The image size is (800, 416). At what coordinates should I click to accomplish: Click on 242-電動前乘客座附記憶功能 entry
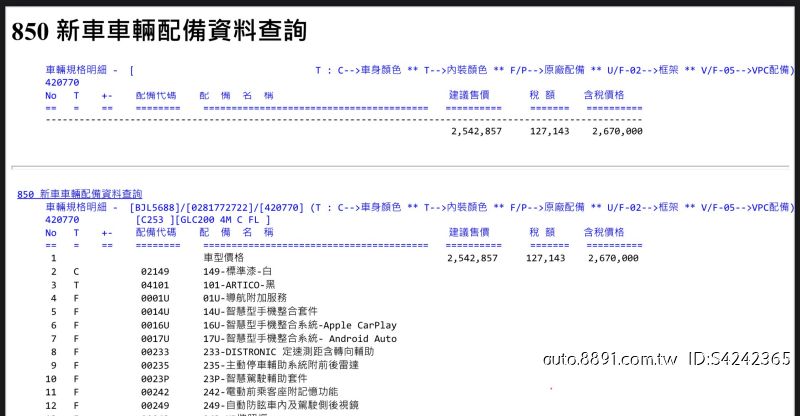270,392
